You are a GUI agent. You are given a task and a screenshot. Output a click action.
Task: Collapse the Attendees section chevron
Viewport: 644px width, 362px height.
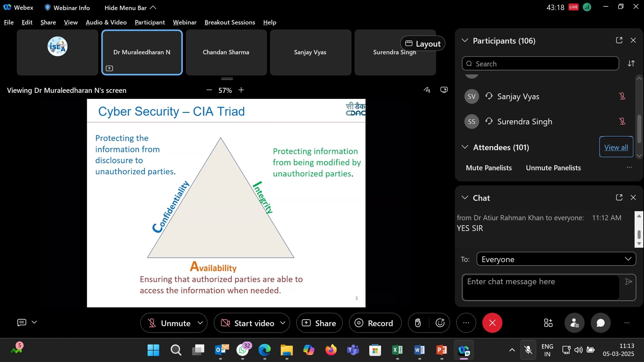point(465,147)
